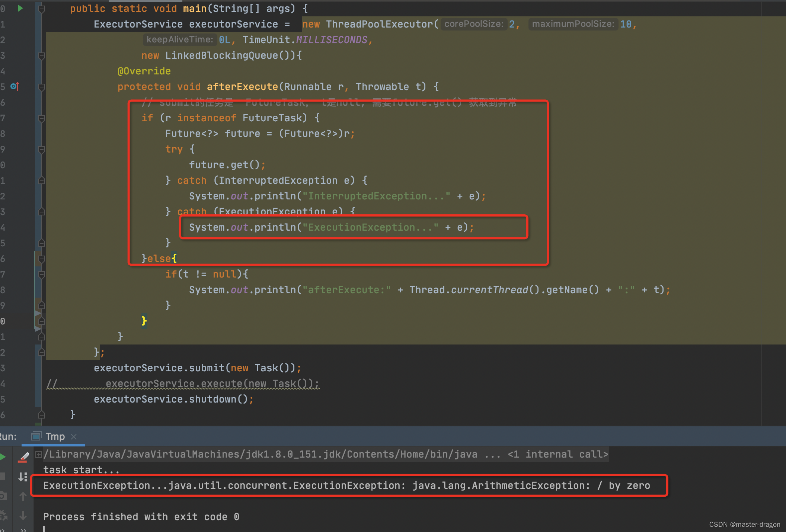
Task: Collapse the main method fold marker
Action: pos(42,9)
